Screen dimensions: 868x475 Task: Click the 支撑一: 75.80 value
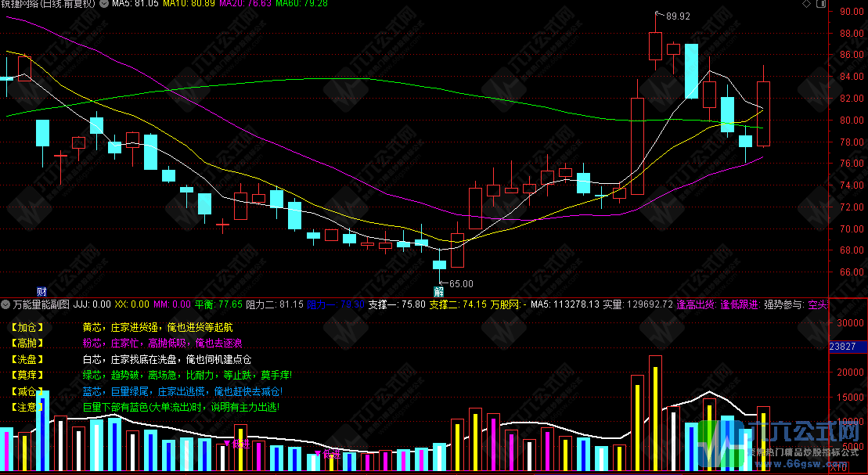pos(397,304)
